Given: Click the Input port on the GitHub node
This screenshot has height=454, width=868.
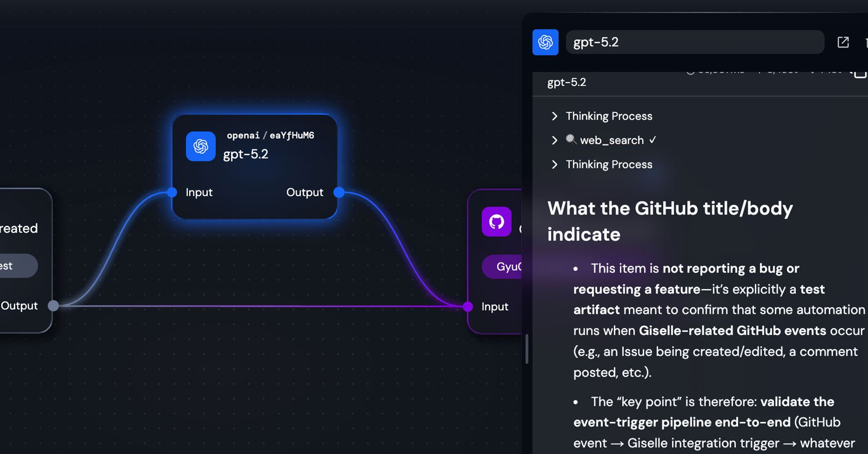Looking at the screenshot, I should [467, 306].
